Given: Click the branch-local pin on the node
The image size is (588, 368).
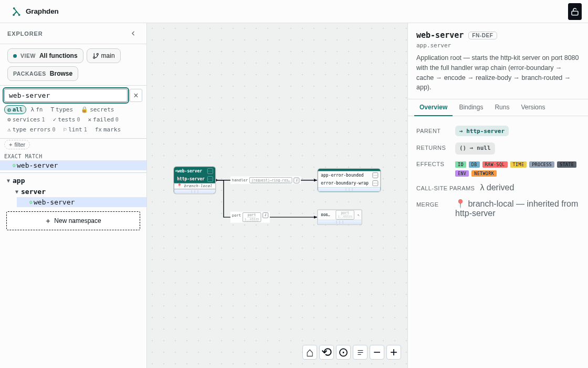Looking at the screenshot, I should (179, 186).
